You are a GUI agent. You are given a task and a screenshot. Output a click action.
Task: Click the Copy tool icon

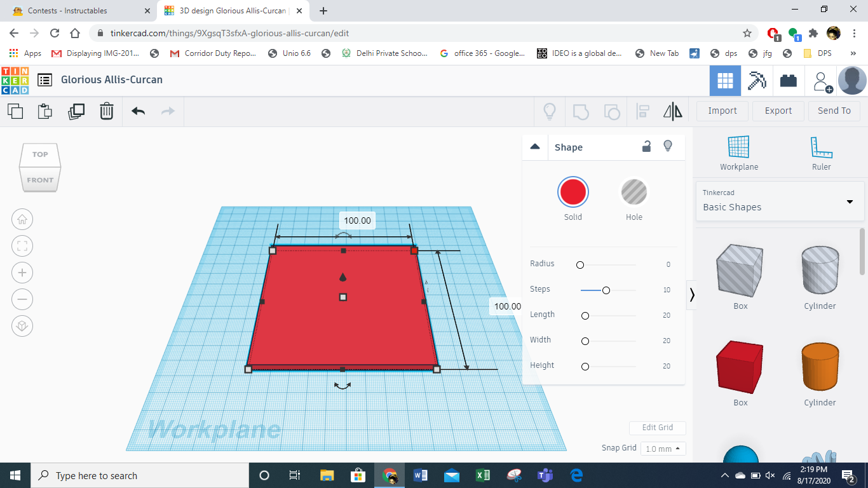[x=15, y=111]
